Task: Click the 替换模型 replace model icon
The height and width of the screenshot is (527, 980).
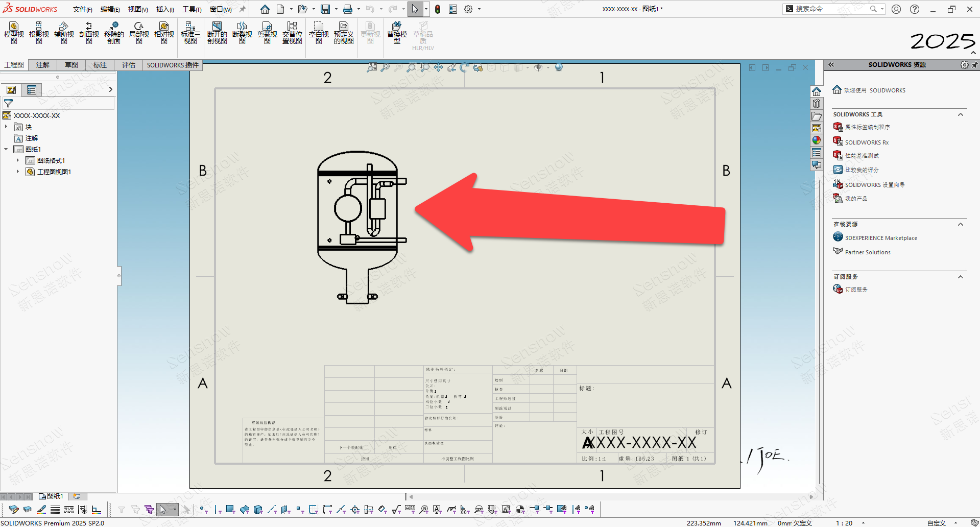Action: tap(397, 33)
